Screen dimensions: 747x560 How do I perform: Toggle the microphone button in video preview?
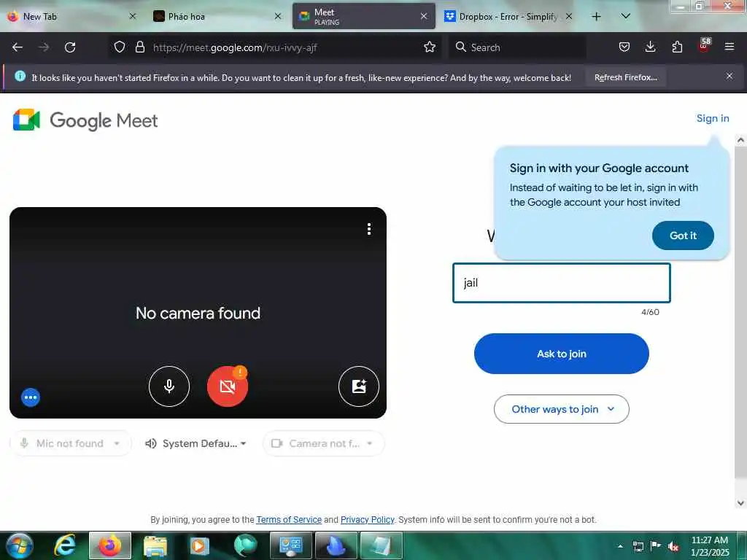(x=169, y=386)
